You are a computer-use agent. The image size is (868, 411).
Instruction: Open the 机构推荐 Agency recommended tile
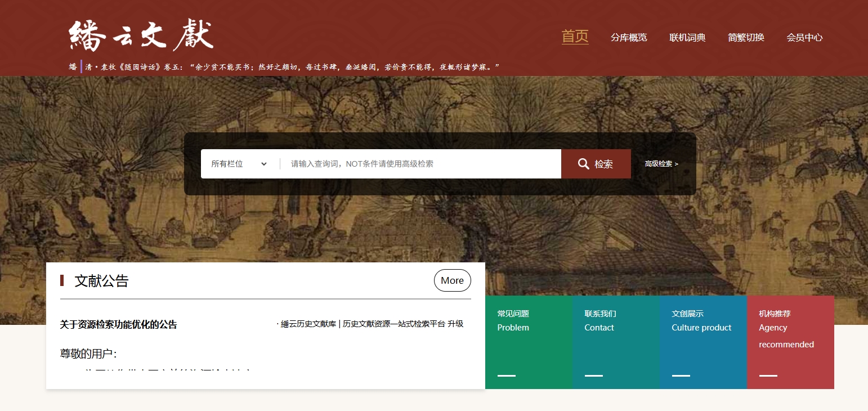790,342
